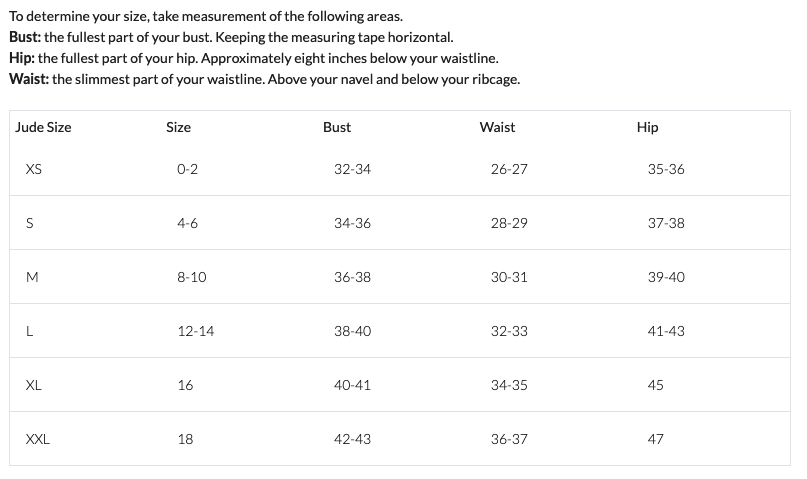Image resolution: width=807 pixels, height=479 pixels.
Task: Select the 42-43 bust cell
Action: pos(353,439)
